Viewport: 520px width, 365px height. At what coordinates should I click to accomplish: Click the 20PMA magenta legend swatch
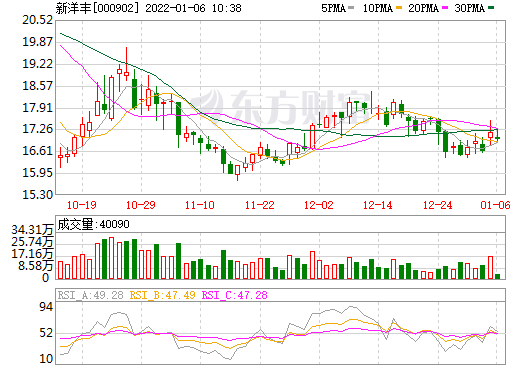(445, 8)
